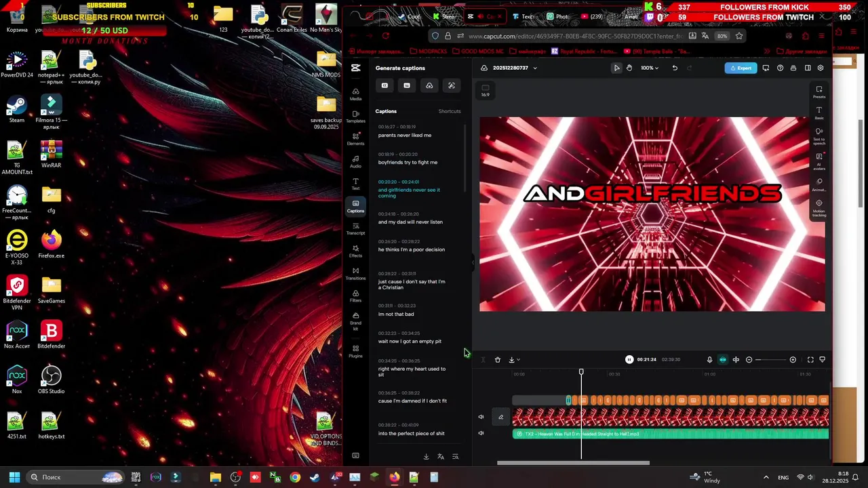This screenshot has width=868, height=488.
Task: Open the Presets panel on right
Action: tap(819, 92)
